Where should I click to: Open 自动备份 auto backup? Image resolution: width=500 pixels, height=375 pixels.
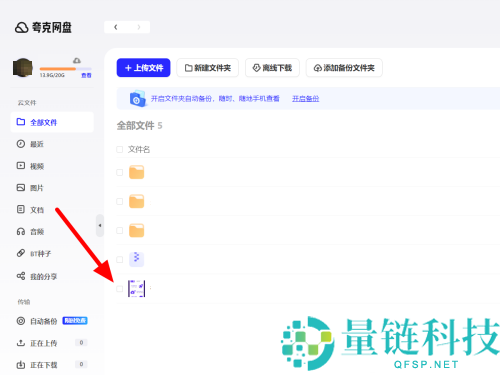coord(44,321)
